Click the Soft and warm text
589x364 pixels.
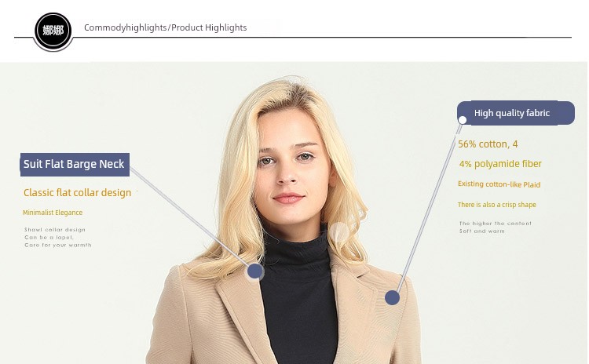click(482, 231)
